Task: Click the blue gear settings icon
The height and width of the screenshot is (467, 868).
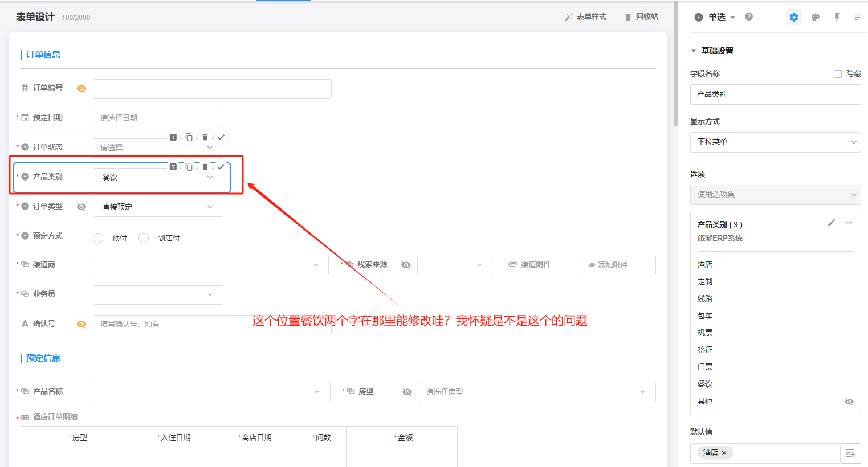Action: [x=794, y=17]
